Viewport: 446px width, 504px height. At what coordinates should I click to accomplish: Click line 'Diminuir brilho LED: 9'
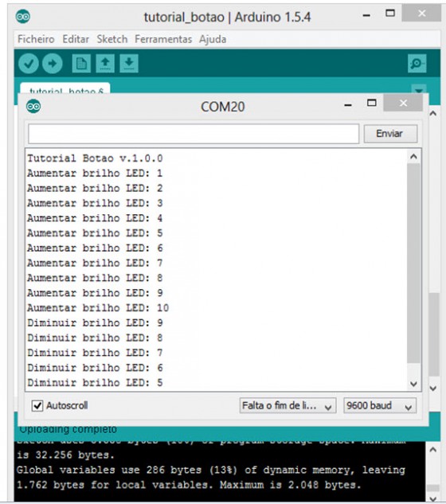(95, 322)
